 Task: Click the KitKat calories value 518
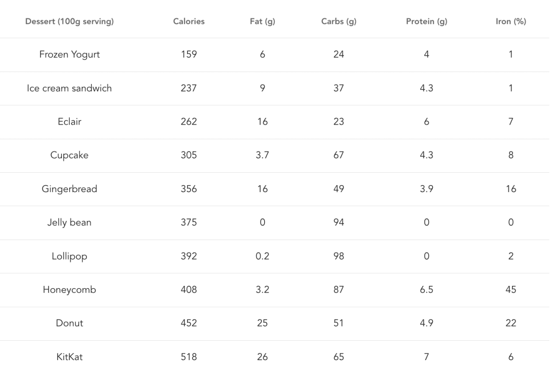[189, 357]
